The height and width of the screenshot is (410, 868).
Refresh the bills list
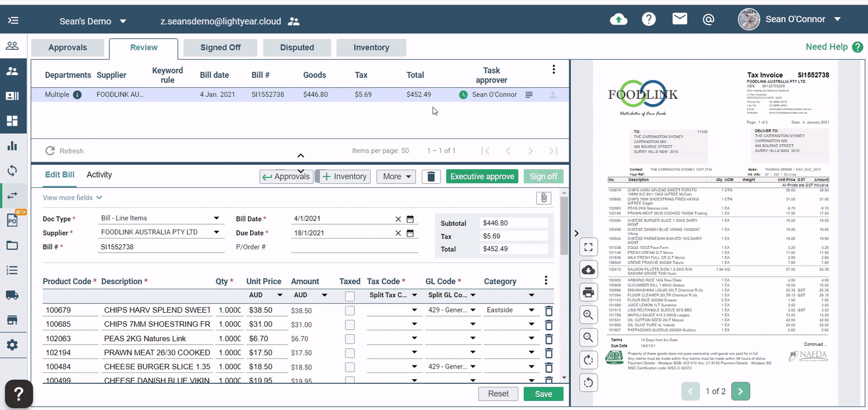(x=64, y=151)
